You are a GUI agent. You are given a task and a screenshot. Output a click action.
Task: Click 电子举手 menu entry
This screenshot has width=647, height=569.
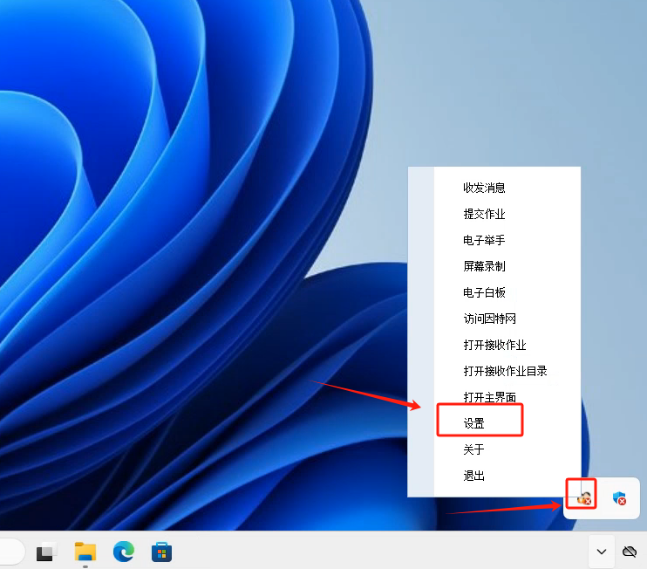(484, 240)
